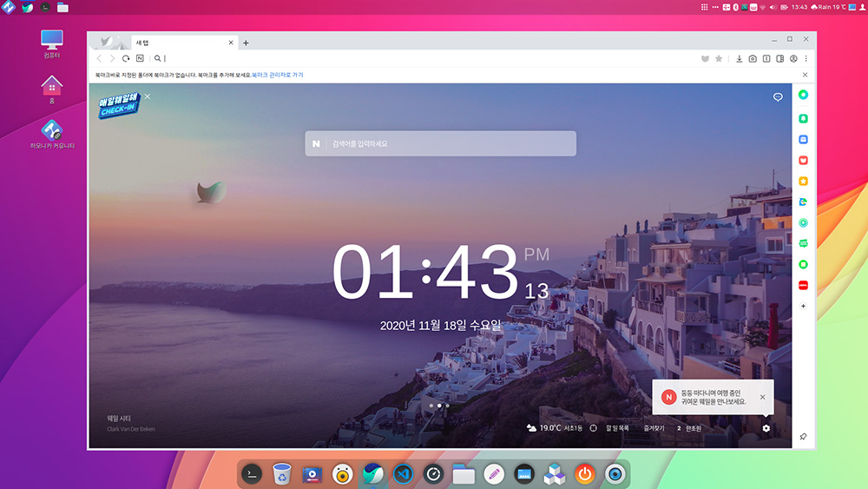Open a new tab with the plus button

(246, 43)
